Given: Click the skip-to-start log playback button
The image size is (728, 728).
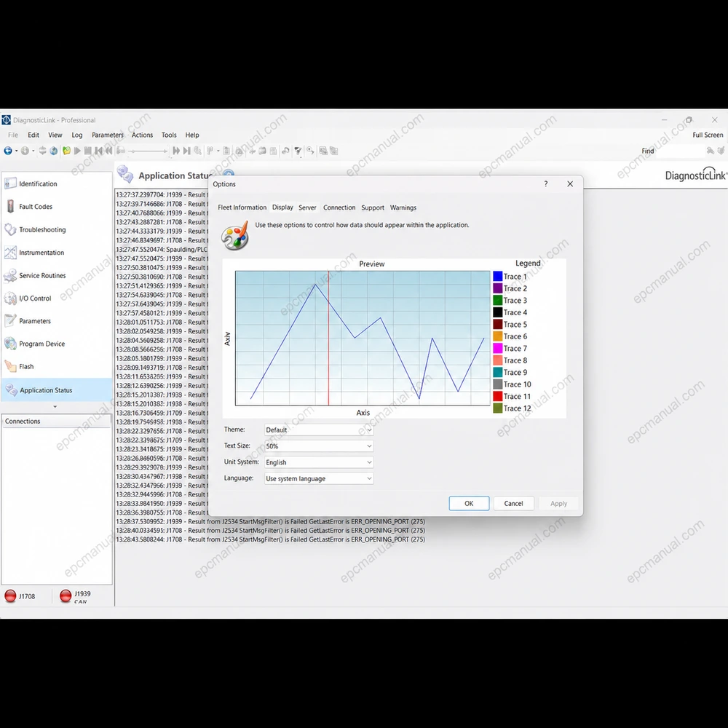Looking at the screenshot, I should (98, 151).
